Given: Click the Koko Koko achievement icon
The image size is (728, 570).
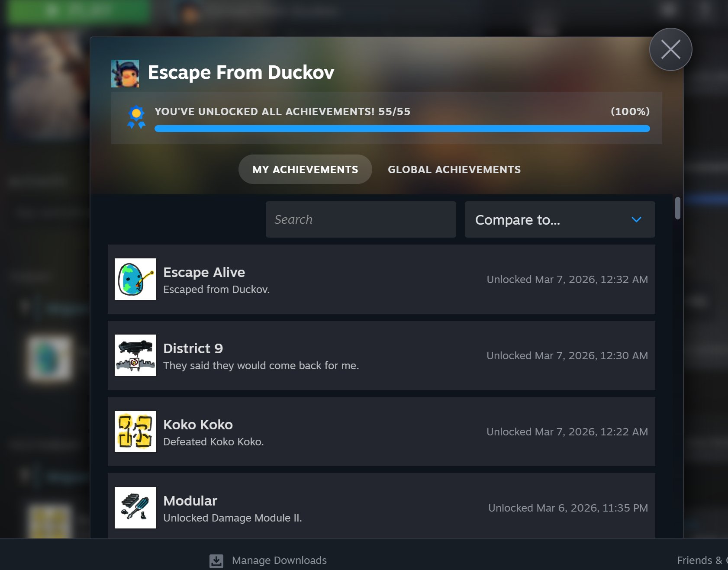Looking at the screenshot, I should tap(135, 432).
